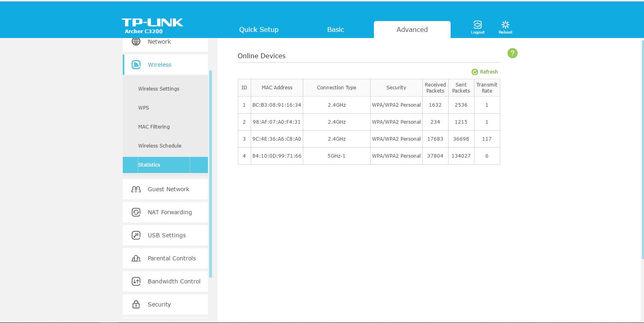Click the page vertical scrollbar
644x323 pixels.
click(642, 150)
